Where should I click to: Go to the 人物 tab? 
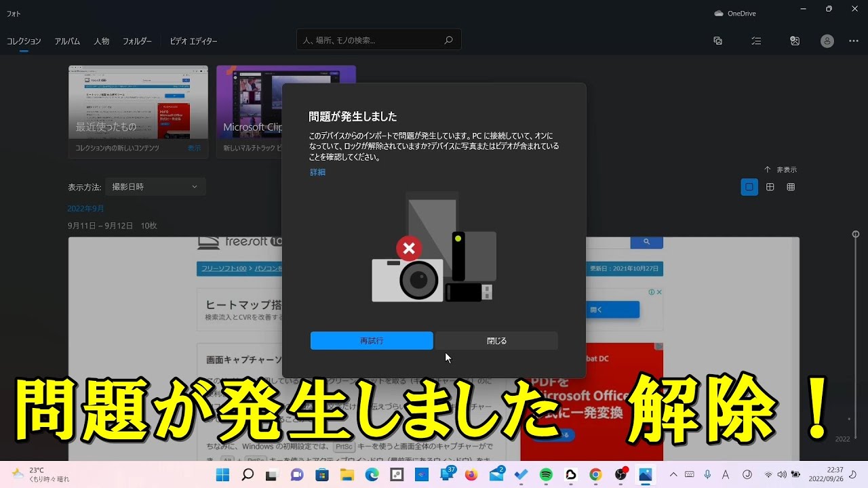pyautogui.click(x=102, y=41)
